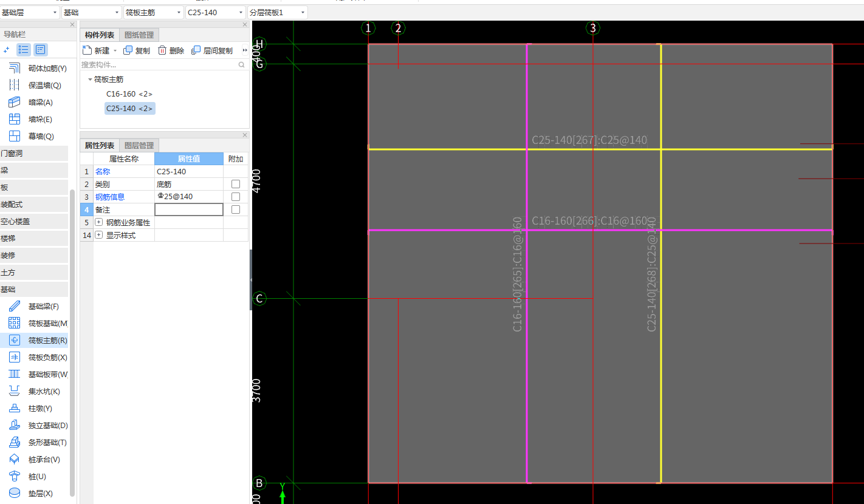The height and width of the screenshot is (504, 864).
Task: Open 装配式 navigation group
Action: pyautogui.click(x=34, y=205)
